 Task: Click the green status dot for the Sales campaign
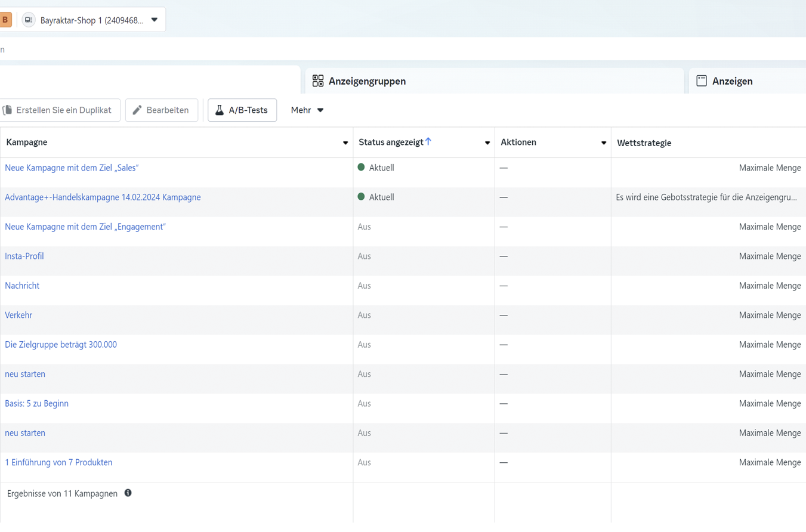(x=361, y=168)
